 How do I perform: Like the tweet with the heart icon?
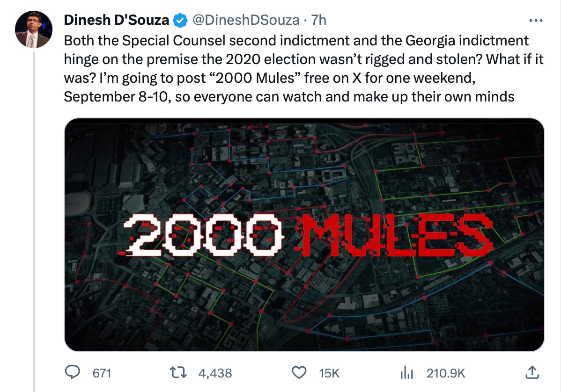[x=299, y=372]
